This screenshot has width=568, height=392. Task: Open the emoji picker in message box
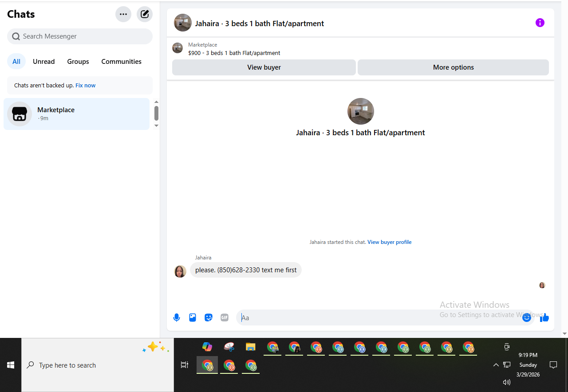527,318
